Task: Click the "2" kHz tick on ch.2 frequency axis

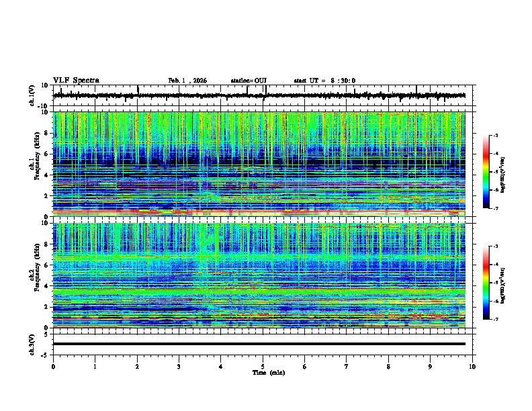Action: point(47,307)
